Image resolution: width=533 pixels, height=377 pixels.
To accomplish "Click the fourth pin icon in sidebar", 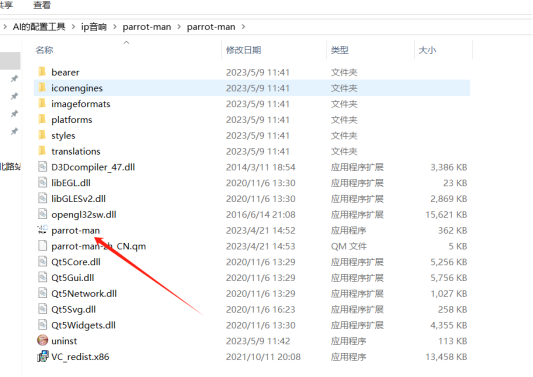I will (x=14, y=131).
